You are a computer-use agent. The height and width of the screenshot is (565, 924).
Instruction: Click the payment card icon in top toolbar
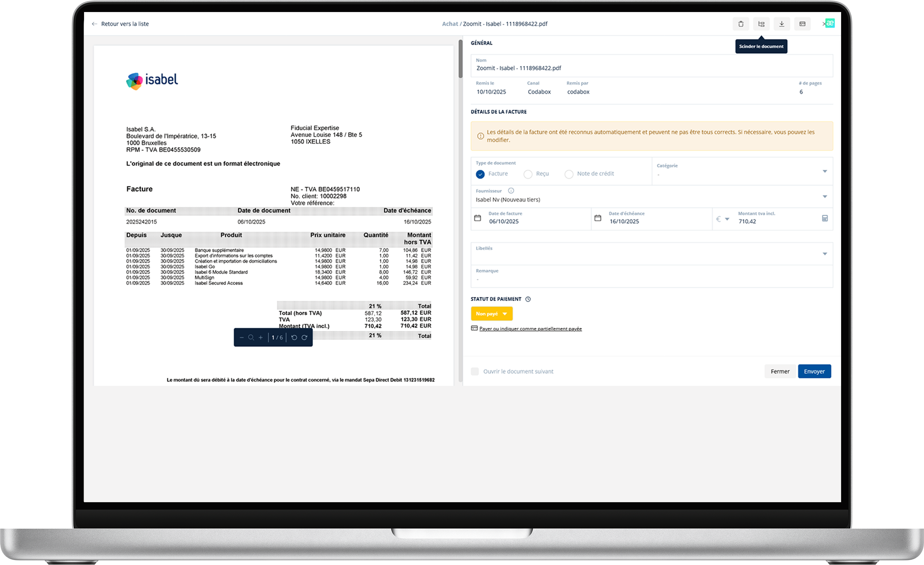click(802, 24)
